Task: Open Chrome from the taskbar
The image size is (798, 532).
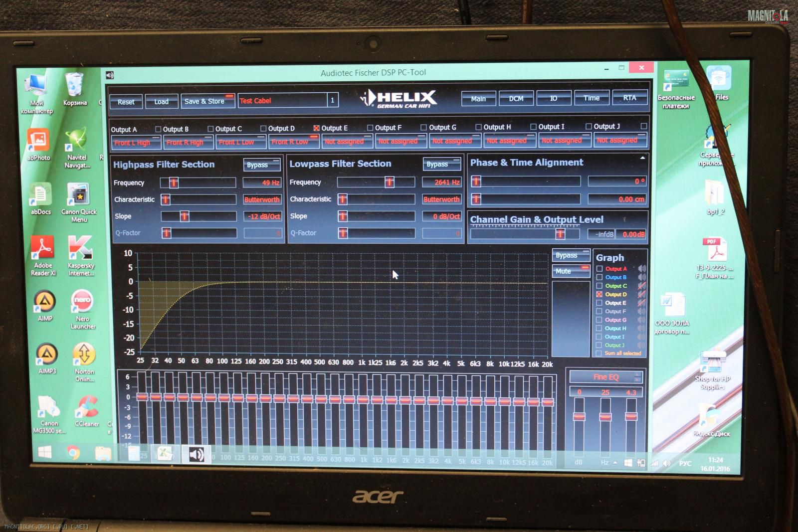Action: click(x=73, y=453)
